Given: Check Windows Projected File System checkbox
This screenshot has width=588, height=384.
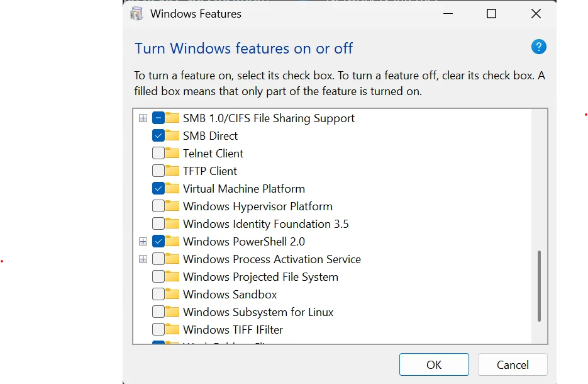Looking at the screenshot, I should (158, 276).
